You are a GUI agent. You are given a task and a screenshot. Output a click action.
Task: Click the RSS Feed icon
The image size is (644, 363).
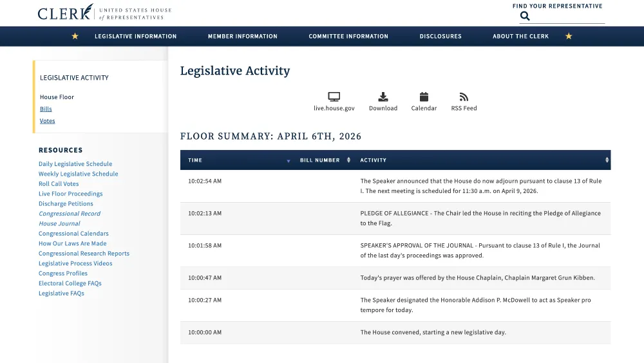click(x=464, y=97)
